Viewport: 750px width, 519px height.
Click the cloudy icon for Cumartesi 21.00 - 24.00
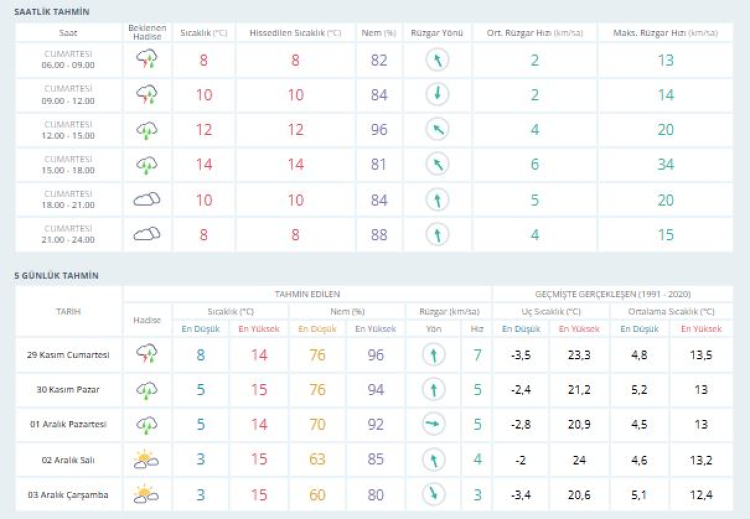147,235
